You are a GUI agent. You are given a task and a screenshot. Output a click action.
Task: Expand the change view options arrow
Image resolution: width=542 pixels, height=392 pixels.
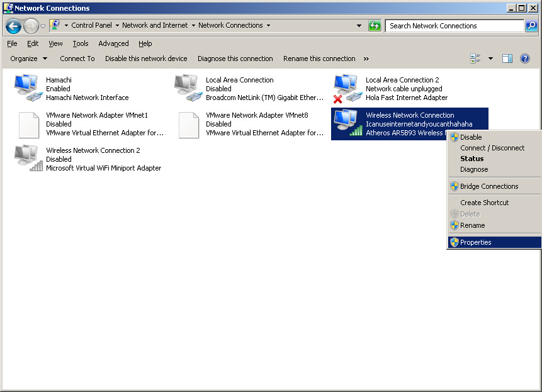(x=491, y=59)
